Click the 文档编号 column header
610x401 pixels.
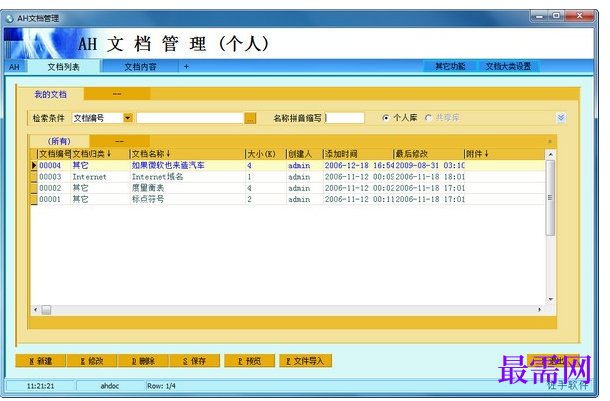(x=54, y=154)
